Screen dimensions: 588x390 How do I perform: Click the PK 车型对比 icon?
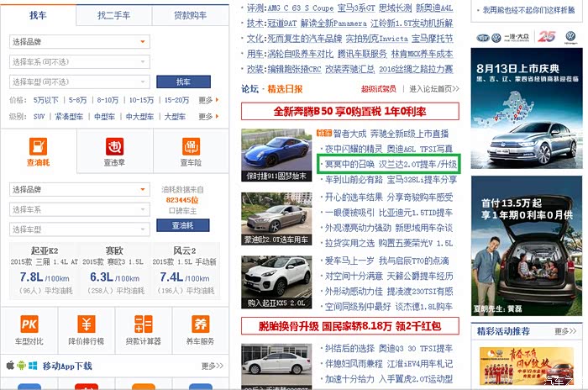(29, 324)
